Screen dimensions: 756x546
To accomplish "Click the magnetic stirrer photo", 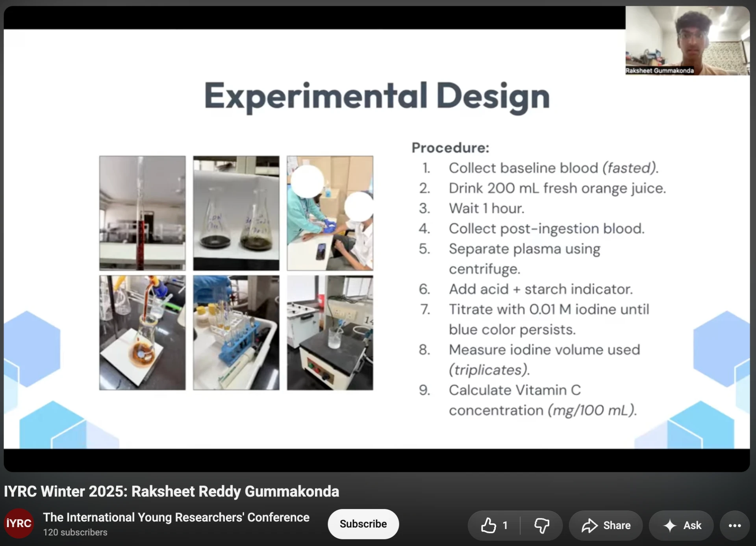I will point(330,333).
